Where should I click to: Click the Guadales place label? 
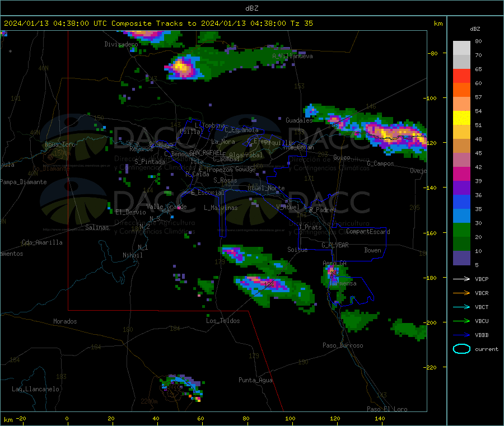(x=299, y=120)
